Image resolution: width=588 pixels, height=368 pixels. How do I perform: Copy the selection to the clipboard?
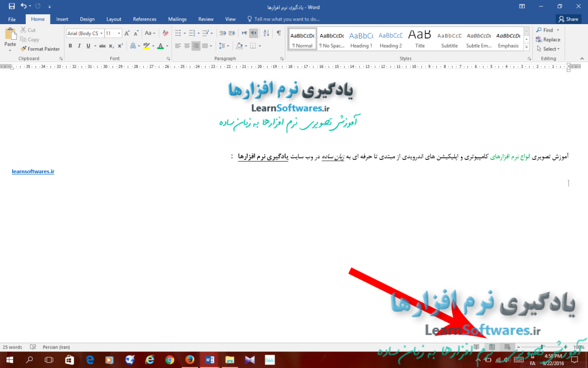coord(30,40)
